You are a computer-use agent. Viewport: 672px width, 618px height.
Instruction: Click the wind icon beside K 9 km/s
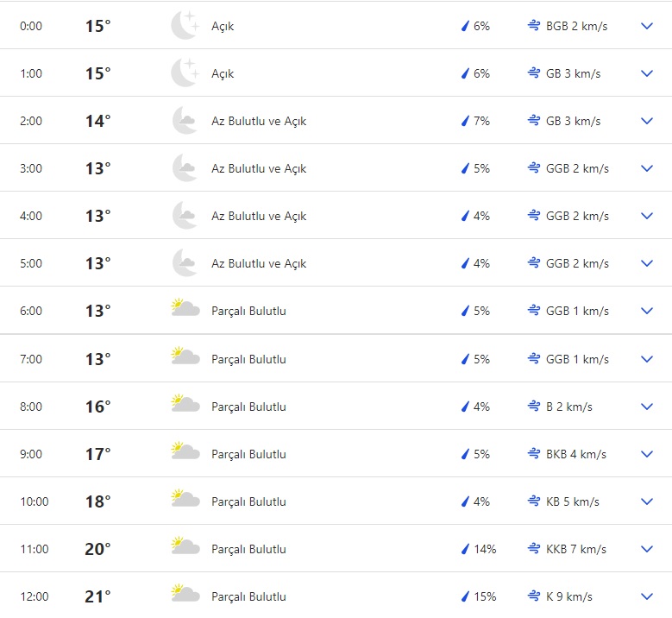click(534, 596)
